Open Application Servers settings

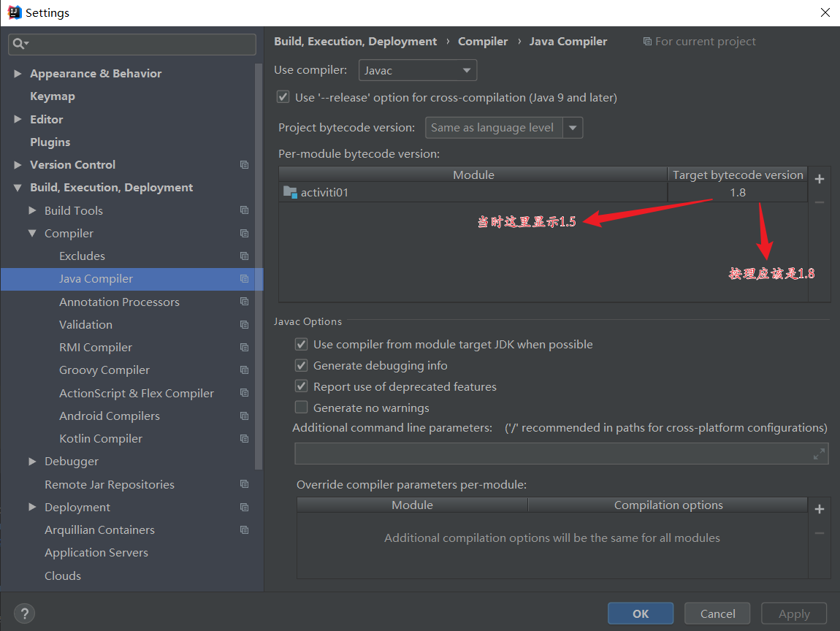click(96, 553)
